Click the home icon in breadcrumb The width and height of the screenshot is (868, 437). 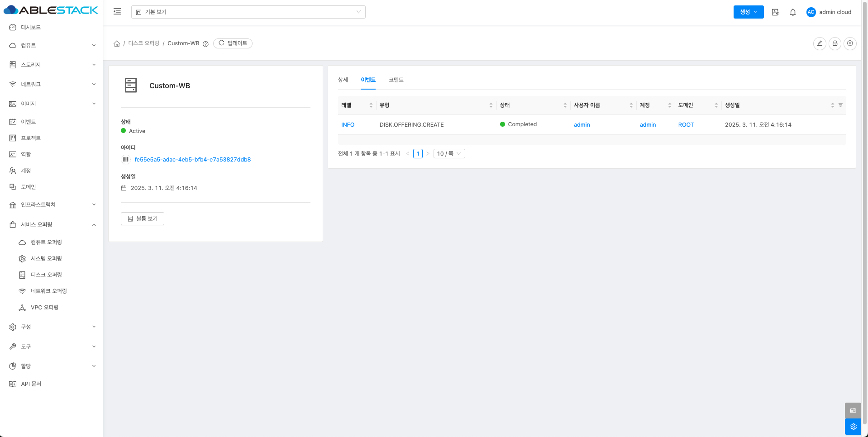[117, 43]
